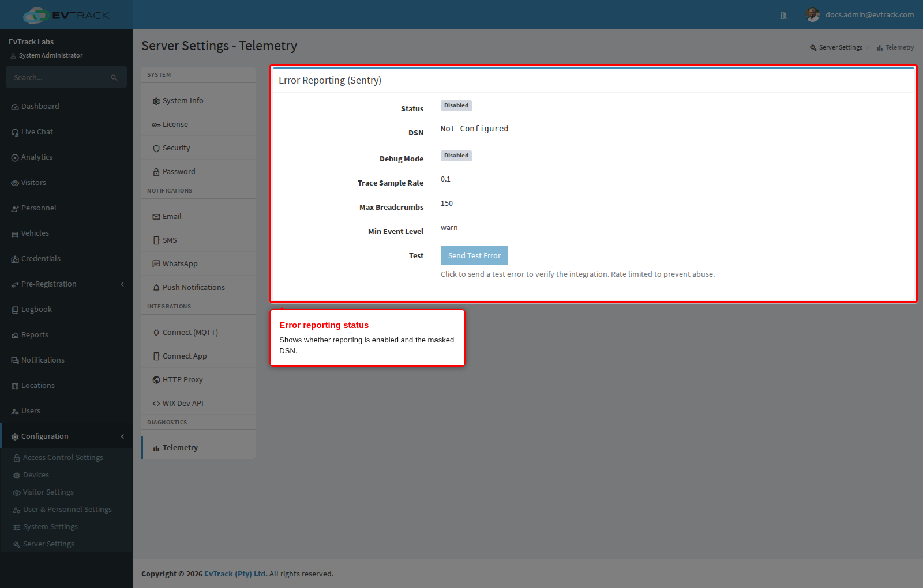The height and width of the screenshot is (588, 923).
Task: Open HTTP Proxy integration tab
Action: coord(198,380)
